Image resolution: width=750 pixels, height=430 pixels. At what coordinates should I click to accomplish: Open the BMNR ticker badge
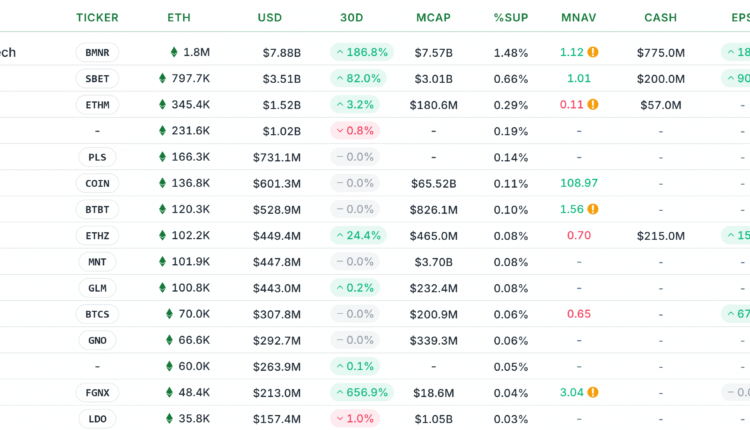(x=97, y=52)
